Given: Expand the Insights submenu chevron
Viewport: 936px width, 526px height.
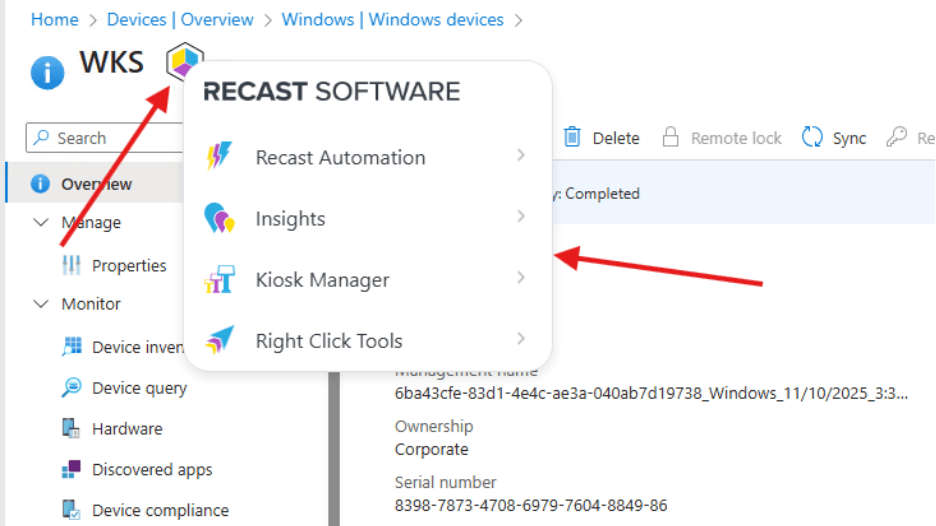Looking at the screenshot, I should click(x=521, y=216).
